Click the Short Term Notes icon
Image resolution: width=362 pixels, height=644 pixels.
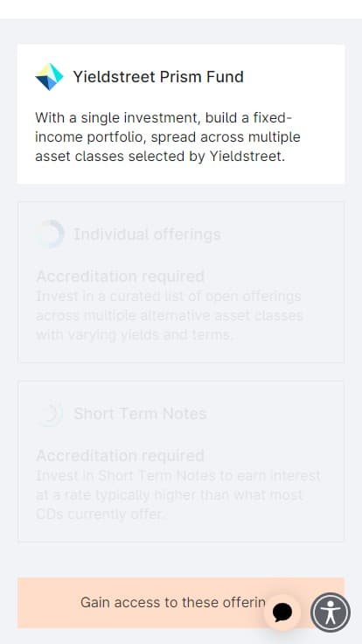[x=50, y=414]
